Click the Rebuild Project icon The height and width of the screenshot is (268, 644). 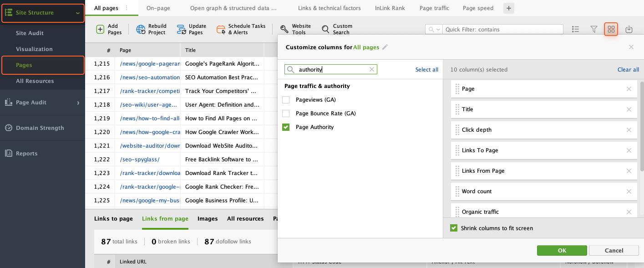click(141, 30)
